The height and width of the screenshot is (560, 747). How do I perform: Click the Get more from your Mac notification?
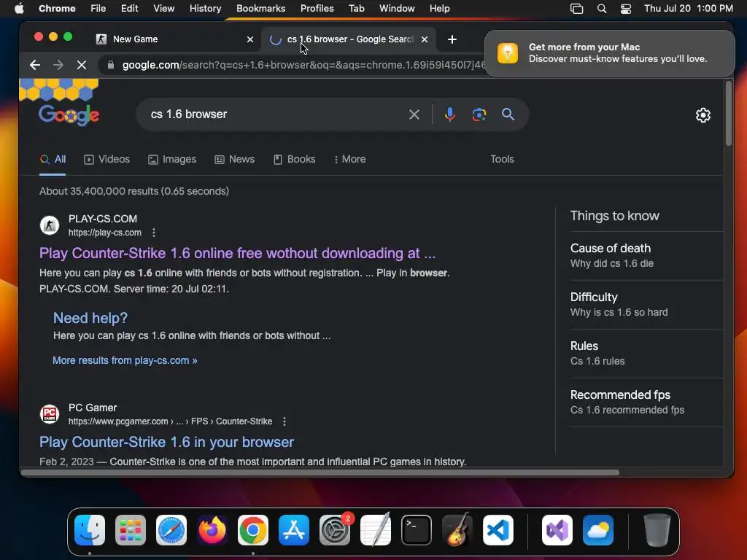pyautogui.click(x=609, y=52)
